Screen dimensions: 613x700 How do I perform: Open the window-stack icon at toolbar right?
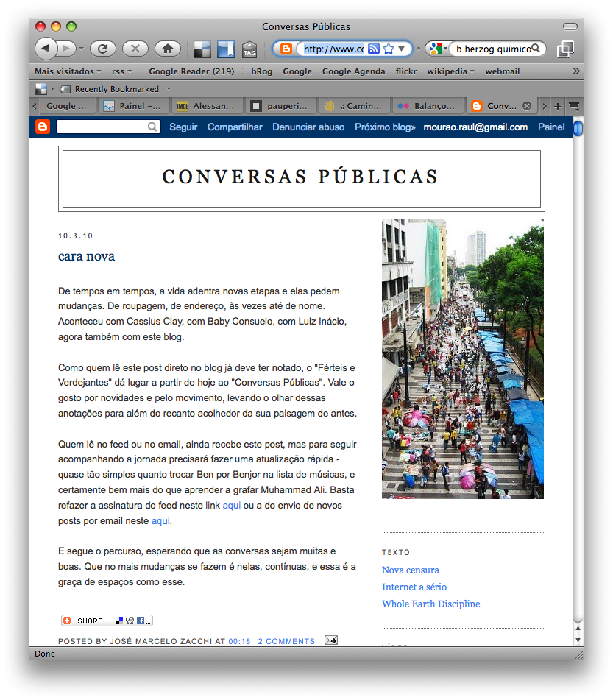click(565, 49)
